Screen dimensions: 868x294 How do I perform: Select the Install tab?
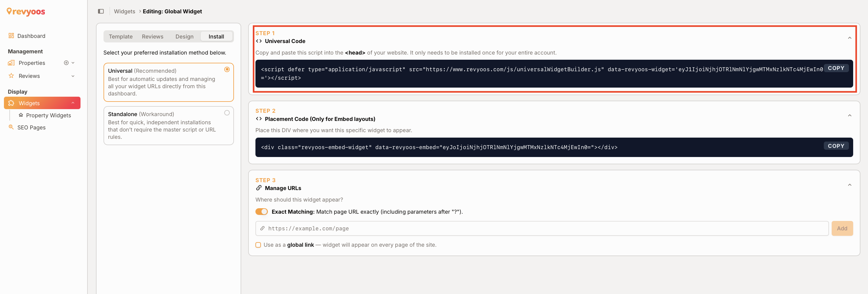[216, 36]
